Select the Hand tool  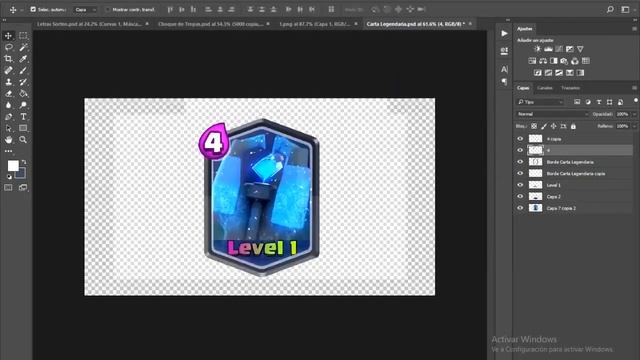[x=9, y=140]
